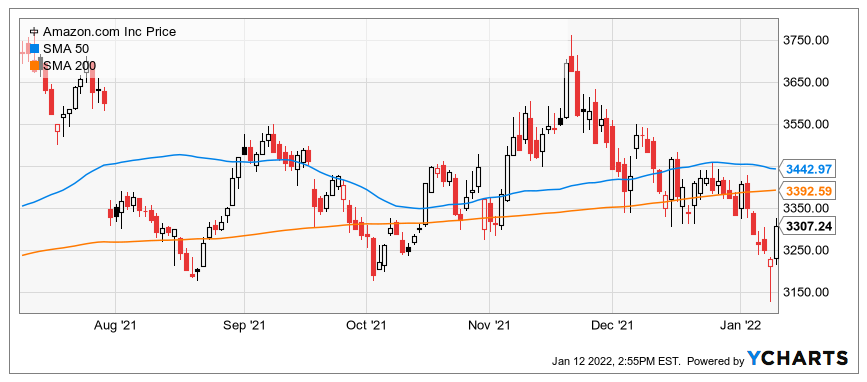Click the Powered by text
867x382 pixels.
(x=715, y=362)
